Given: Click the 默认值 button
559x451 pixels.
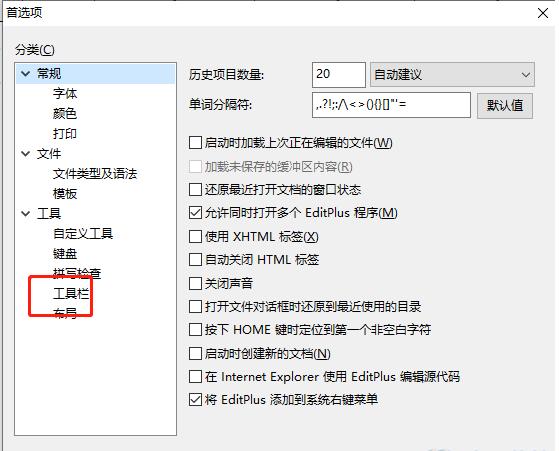Looking at the screenshot, I should coord(505,106).
